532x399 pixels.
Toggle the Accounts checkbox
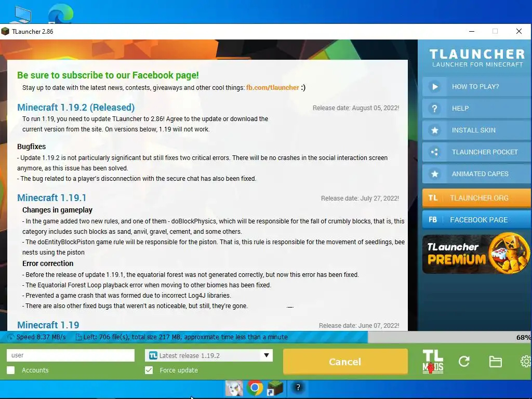(x=10, y=370)
